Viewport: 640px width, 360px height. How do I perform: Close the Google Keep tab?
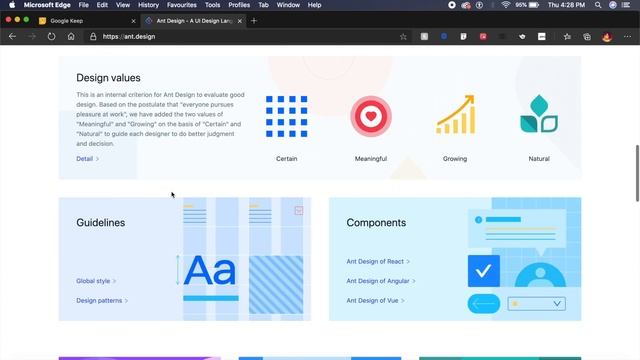[x=133, y=21]
